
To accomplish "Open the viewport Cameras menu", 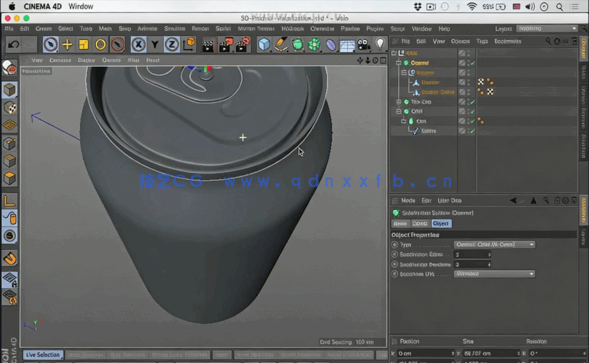I will [60, 60].
